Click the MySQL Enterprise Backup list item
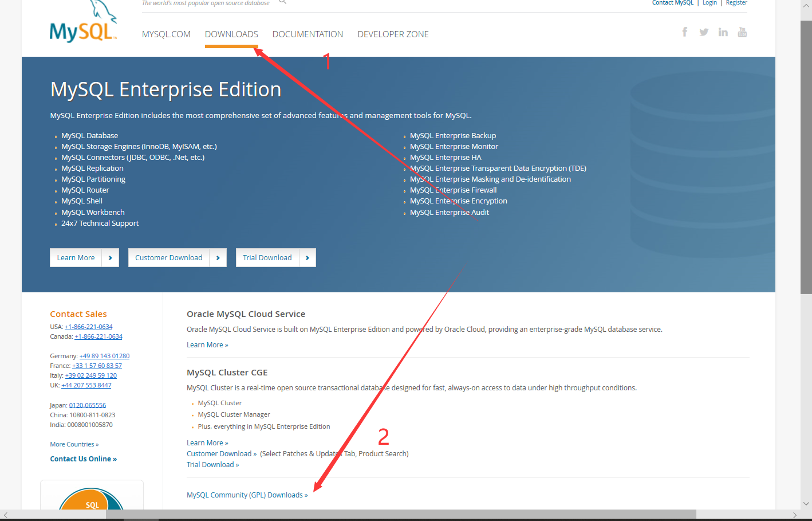The height and width of the screenshot is (521, 812). click(x=453, y=136)
